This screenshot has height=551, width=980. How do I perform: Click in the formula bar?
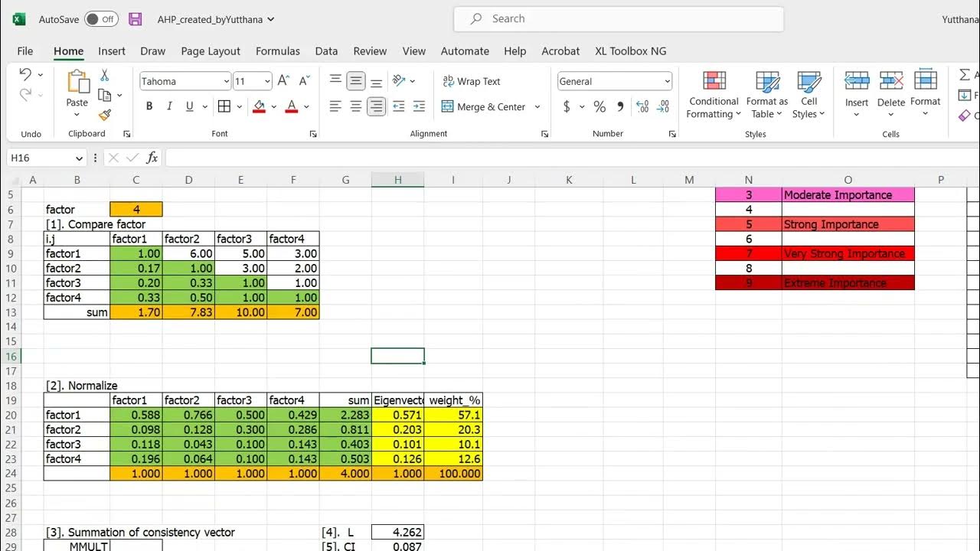[x=571, y=158]
